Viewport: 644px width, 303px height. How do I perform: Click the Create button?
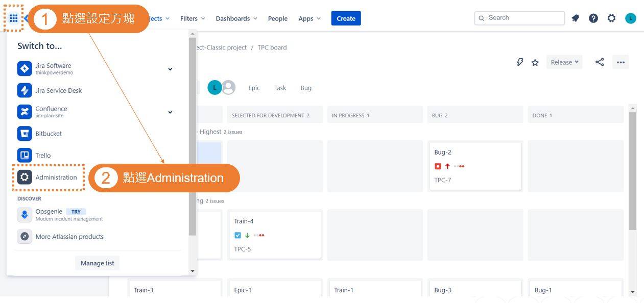pyautogui.click(x=346, y=18)
